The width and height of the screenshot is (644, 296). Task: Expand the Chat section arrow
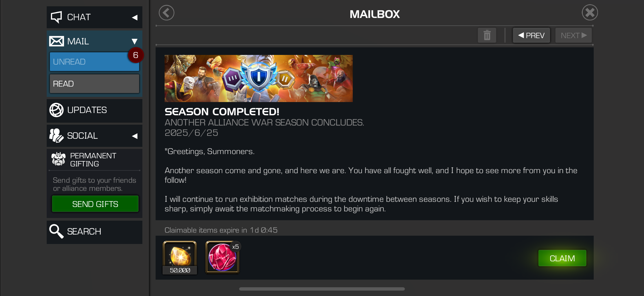coord(135,17)
